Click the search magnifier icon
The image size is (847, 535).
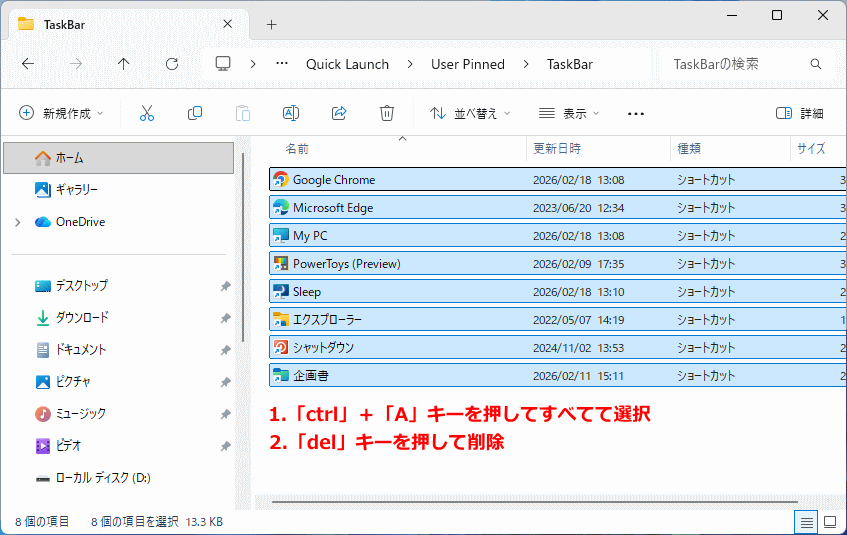point(816,64)
